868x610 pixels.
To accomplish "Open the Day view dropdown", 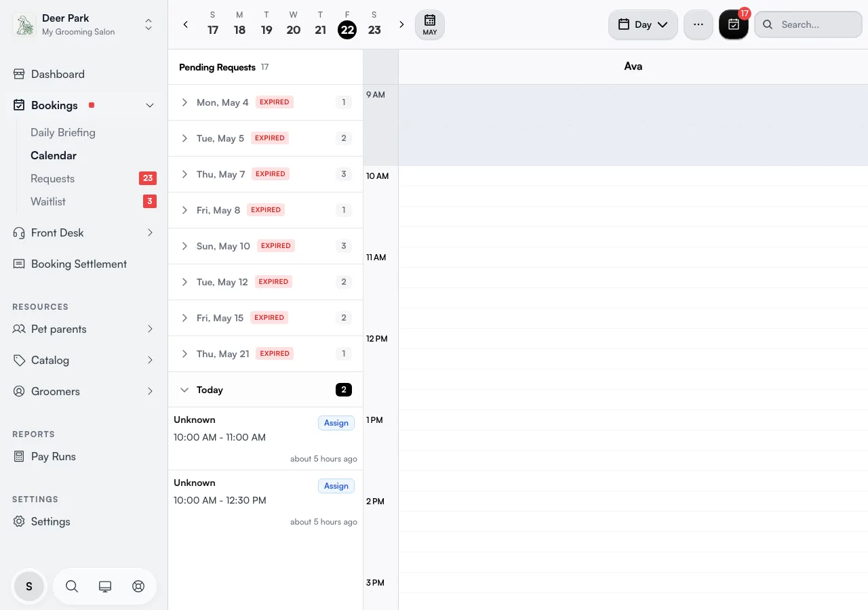I will (643, 24).
